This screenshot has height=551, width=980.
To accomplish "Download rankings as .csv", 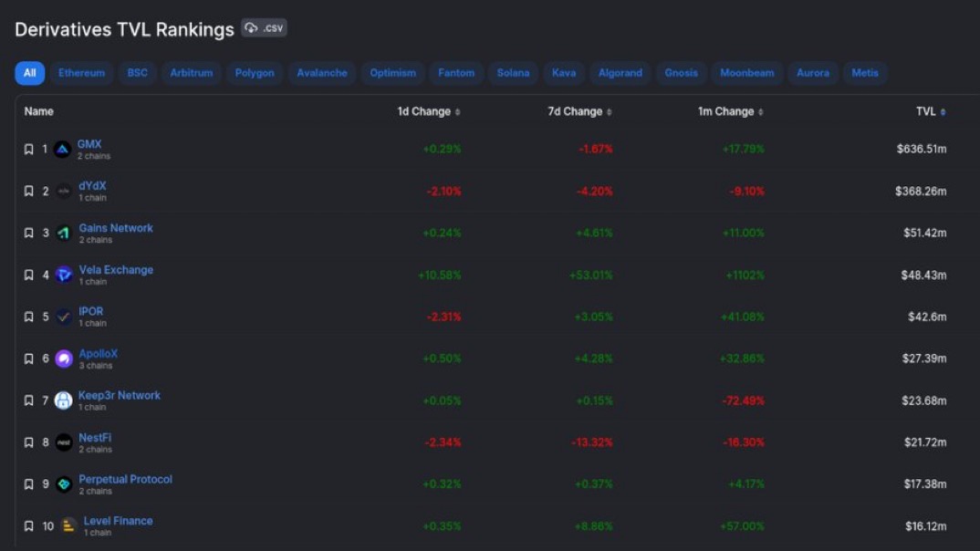I will (x=264, y=28).
